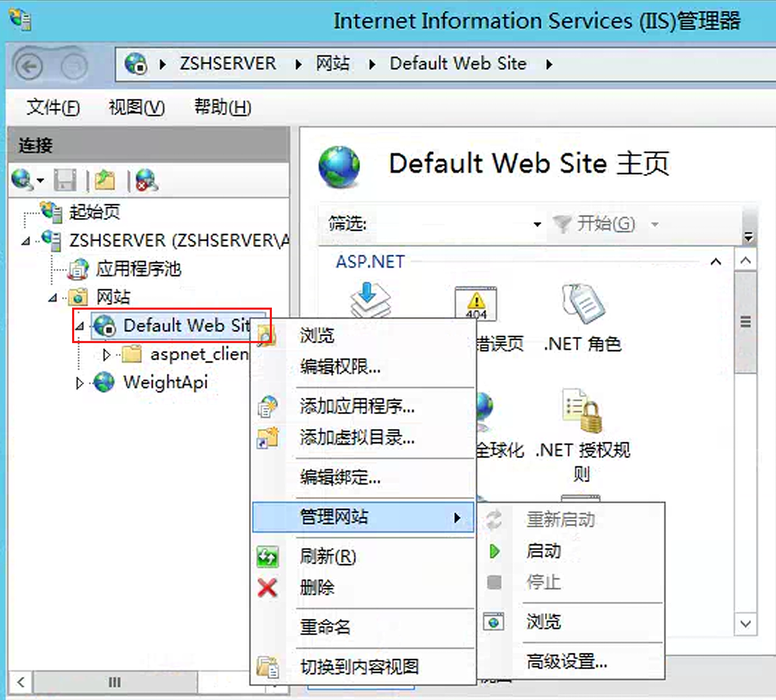Image resolution: width=776 pixels, height=700 pixels.
Task: Open the 帮助(H) menu
Action: coord(223,107)
